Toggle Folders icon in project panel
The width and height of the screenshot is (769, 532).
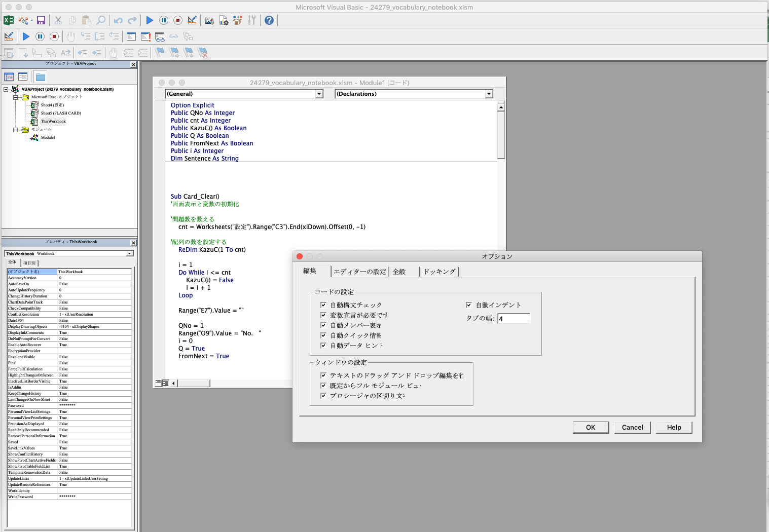coord(41,77)
